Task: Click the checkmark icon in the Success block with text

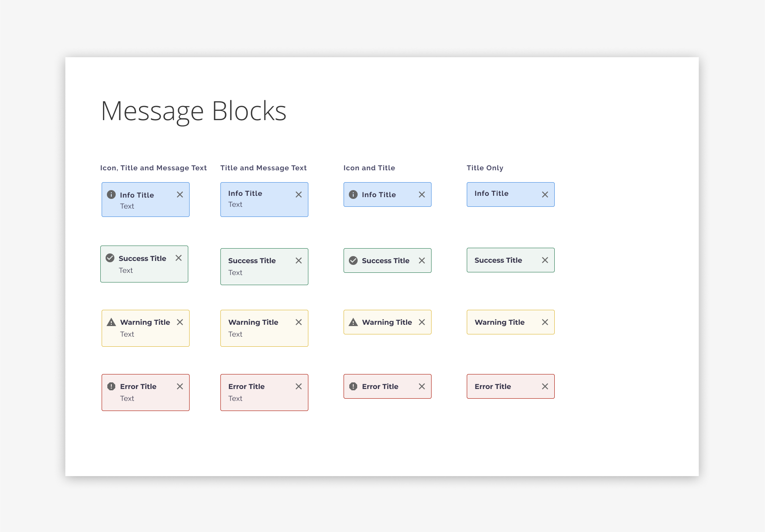Action: [x=110, y=258]
